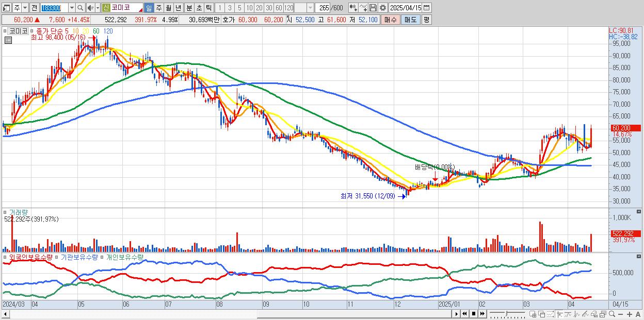The height and width of the screenshot is (320, 644).
Task: Open the custom interval dropdown arrow
Action: (311, 8)
